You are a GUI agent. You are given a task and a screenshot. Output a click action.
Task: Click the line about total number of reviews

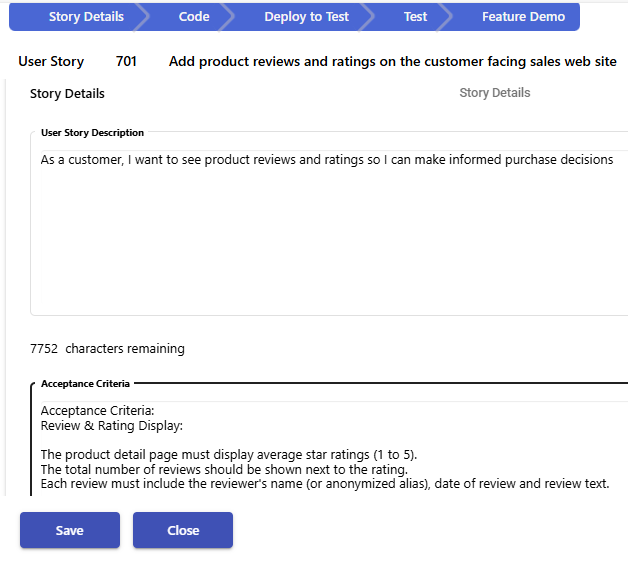pyautogui.click(x=224, y=469)
